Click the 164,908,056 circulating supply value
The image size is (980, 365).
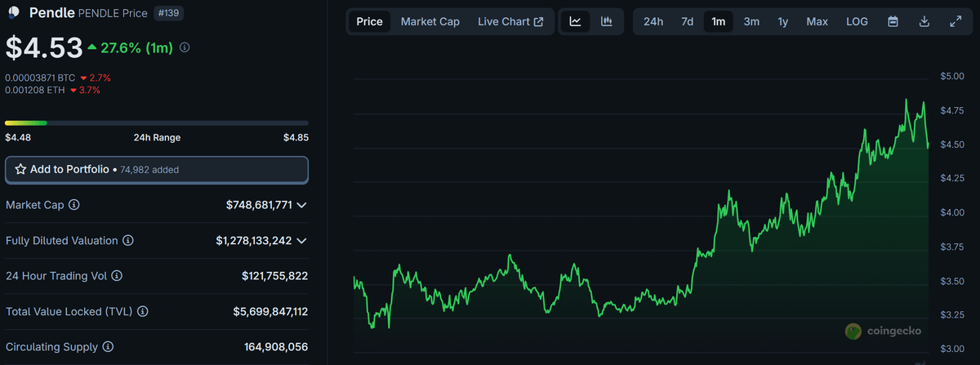[276, 347]
